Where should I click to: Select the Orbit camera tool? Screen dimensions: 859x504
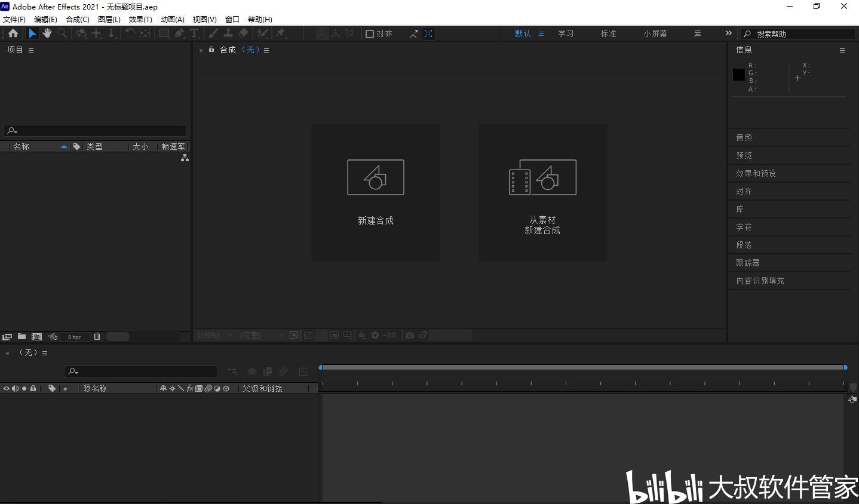(x=81, y=33)
